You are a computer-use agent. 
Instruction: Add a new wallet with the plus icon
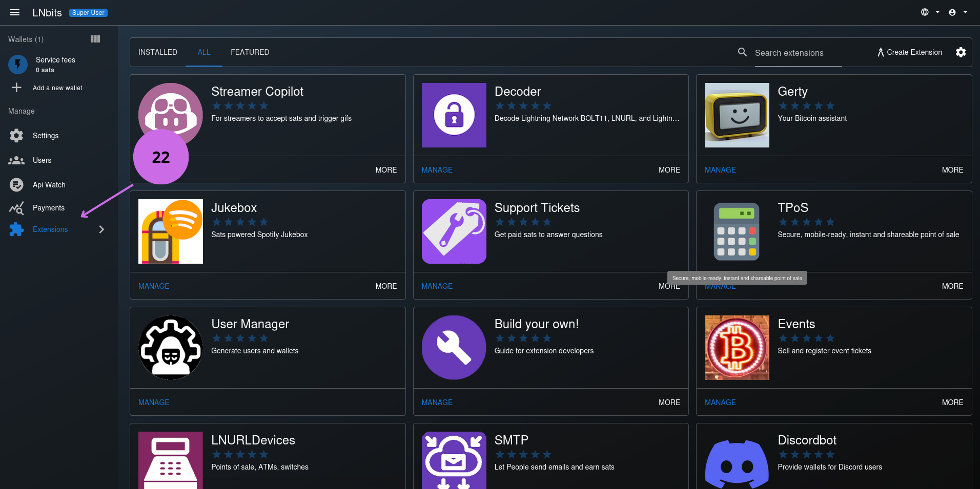[16, 88]
